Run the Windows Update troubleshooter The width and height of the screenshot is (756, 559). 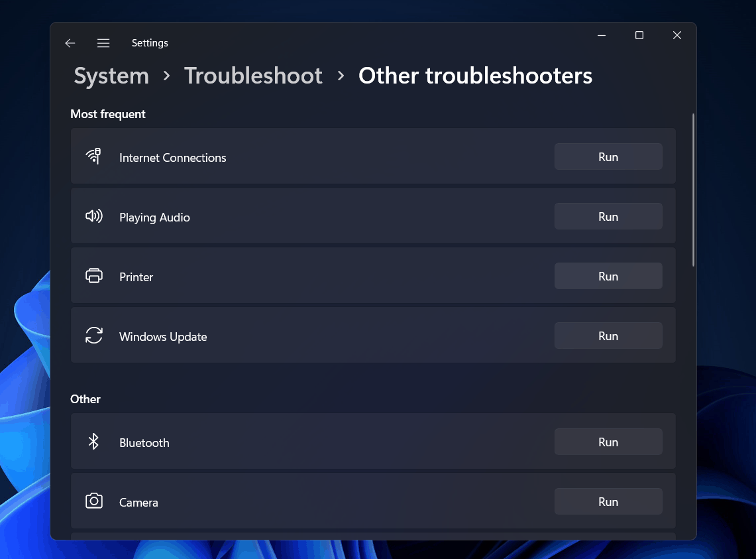pyautogui.click(x=608, y=336)
